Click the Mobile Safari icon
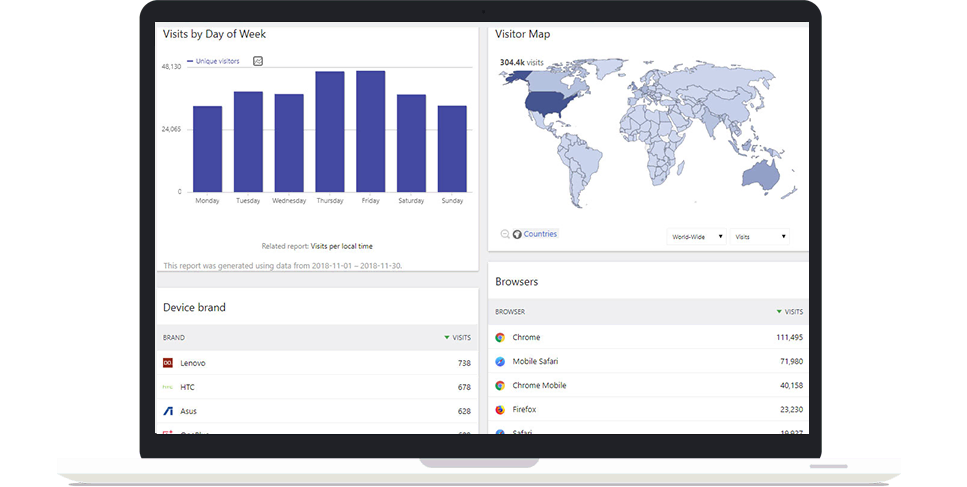This screenshot has width=967, height=487. pyautogui.click(x=500, y=361)
